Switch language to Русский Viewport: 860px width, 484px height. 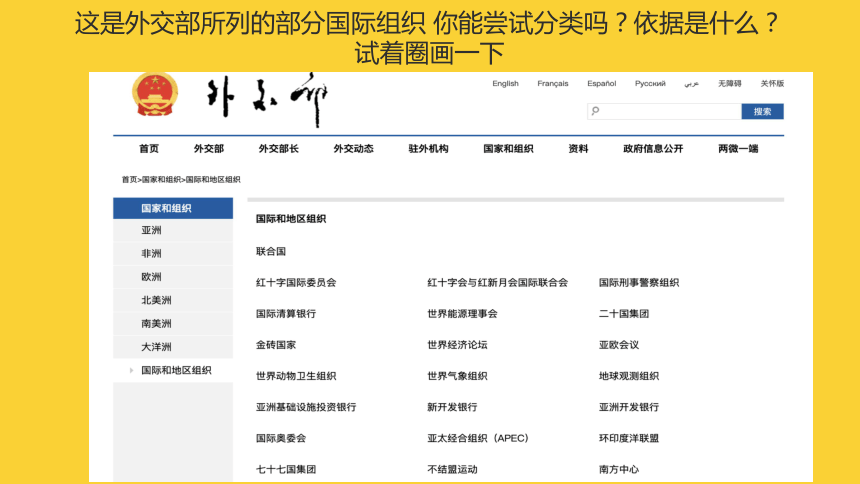click(x=650, y=83)
